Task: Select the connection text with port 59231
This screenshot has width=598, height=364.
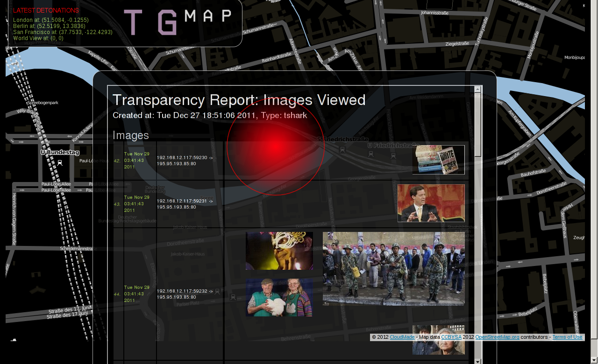Action: coord(185,204)
